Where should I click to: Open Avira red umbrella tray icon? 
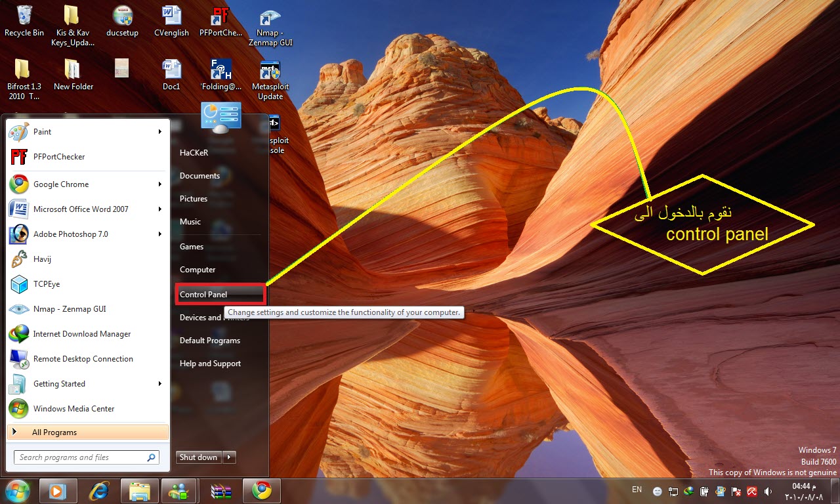click(752, 491)
